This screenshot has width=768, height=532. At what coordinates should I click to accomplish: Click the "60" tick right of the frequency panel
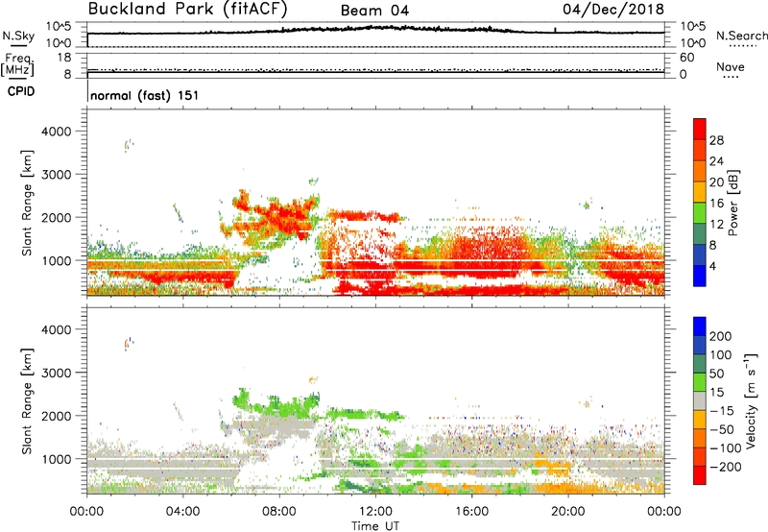[x=686, y=58]
